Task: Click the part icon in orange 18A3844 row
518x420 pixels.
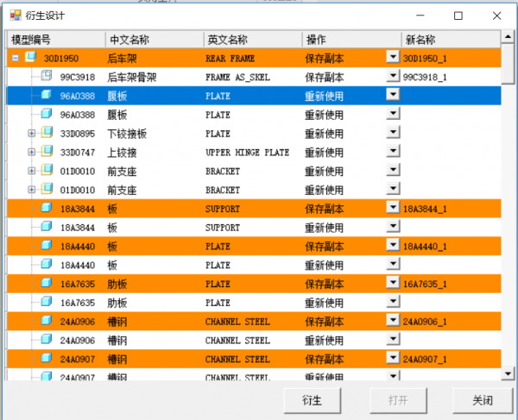Action: point(47,208)
